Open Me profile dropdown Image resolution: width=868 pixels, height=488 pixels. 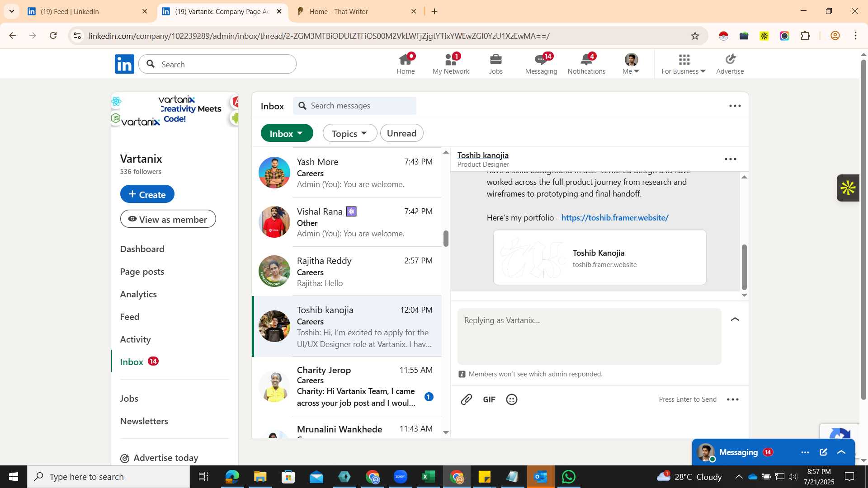pos(631,64)
